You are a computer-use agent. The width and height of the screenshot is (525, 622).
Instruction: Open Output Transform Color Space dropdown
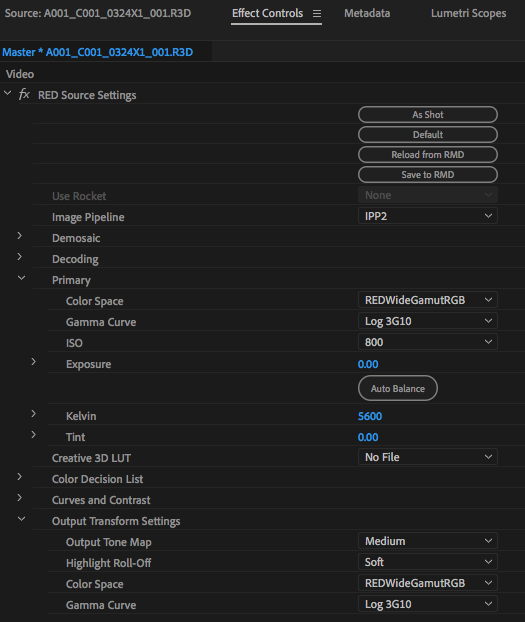click(x=428, y=584)
